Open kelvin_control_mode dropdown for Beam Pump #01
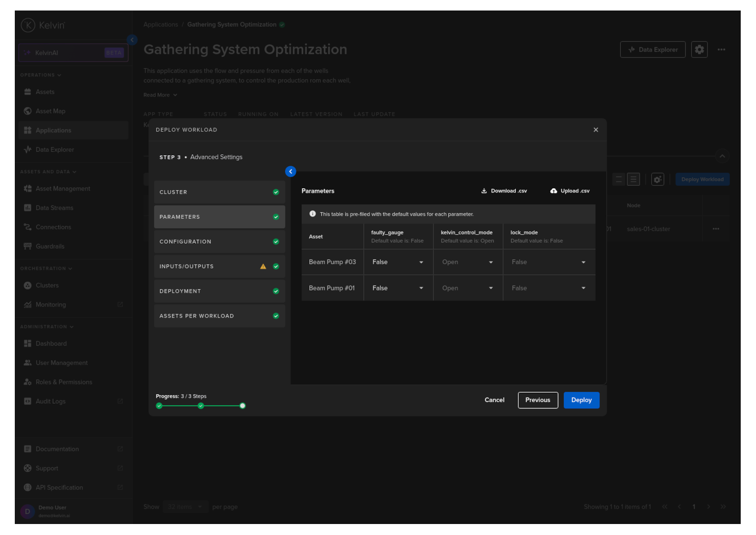The width and height of the screenshot is (756, 535). (x=467, y=289)
